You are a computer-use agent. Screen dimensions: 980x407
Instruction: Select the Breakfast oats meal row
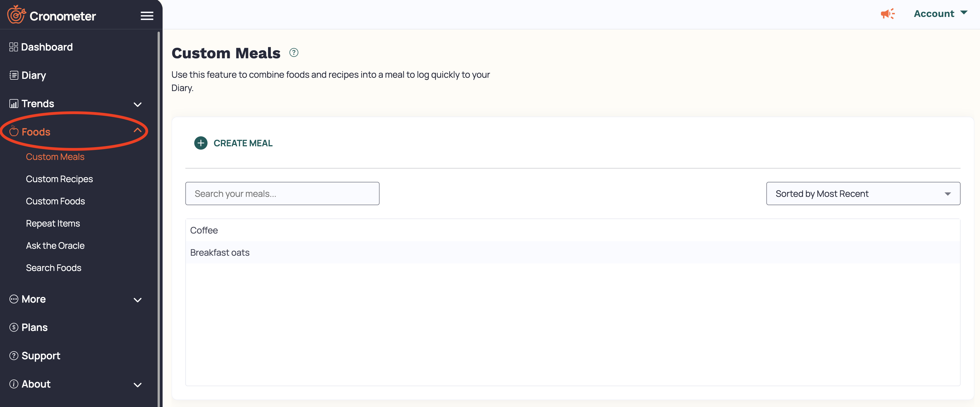click(x=573, y=252)
